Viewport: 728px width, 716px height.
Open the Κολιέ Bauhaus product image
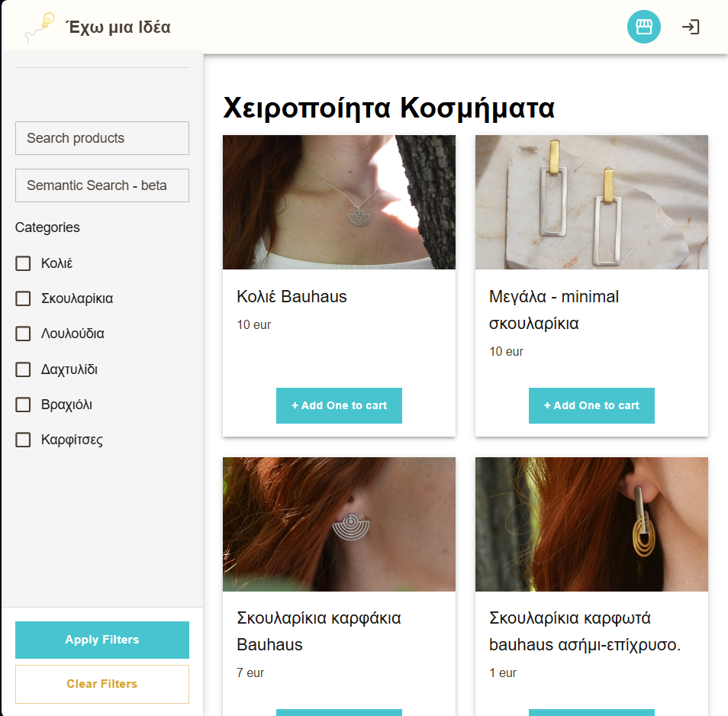click(x=339, y=202)
